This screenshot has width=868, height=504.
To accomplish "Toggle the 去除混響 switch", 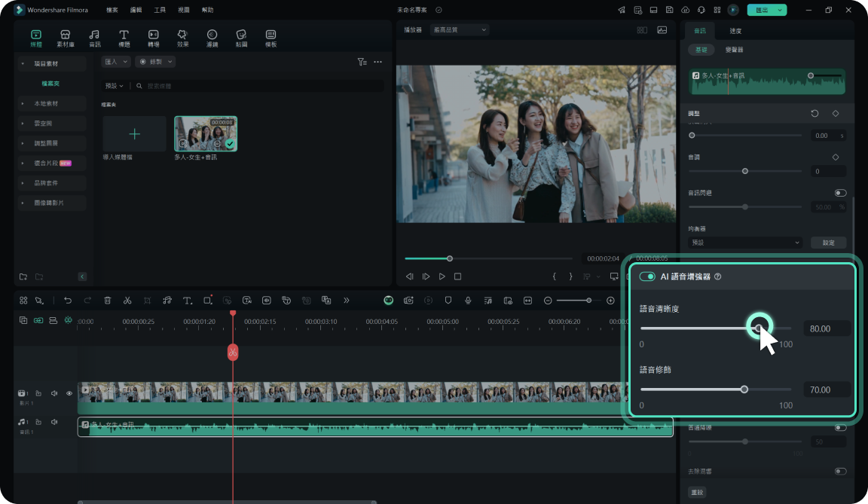I will tap(840, 472).
